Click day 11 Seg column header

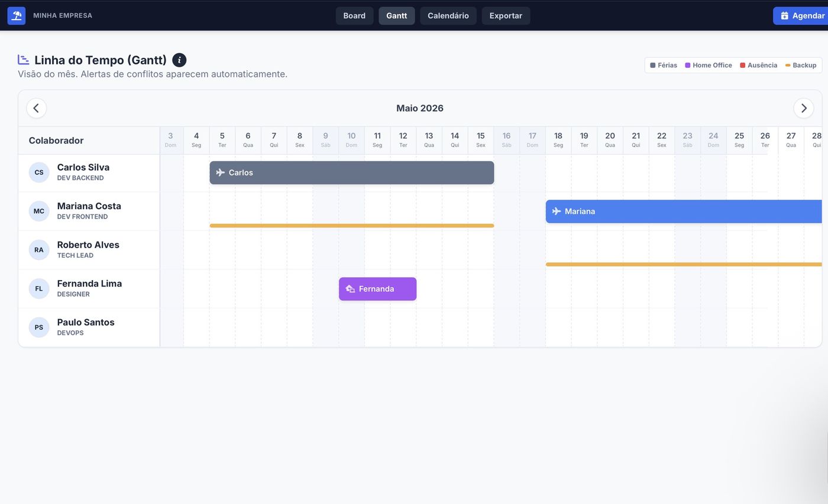(377, 140)
